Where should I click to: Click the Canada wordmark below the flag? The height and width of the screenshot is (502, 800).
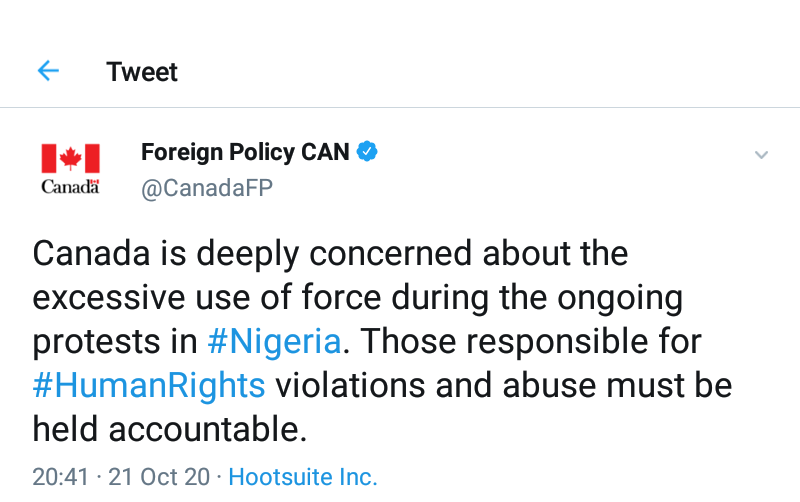coord(70,187)
